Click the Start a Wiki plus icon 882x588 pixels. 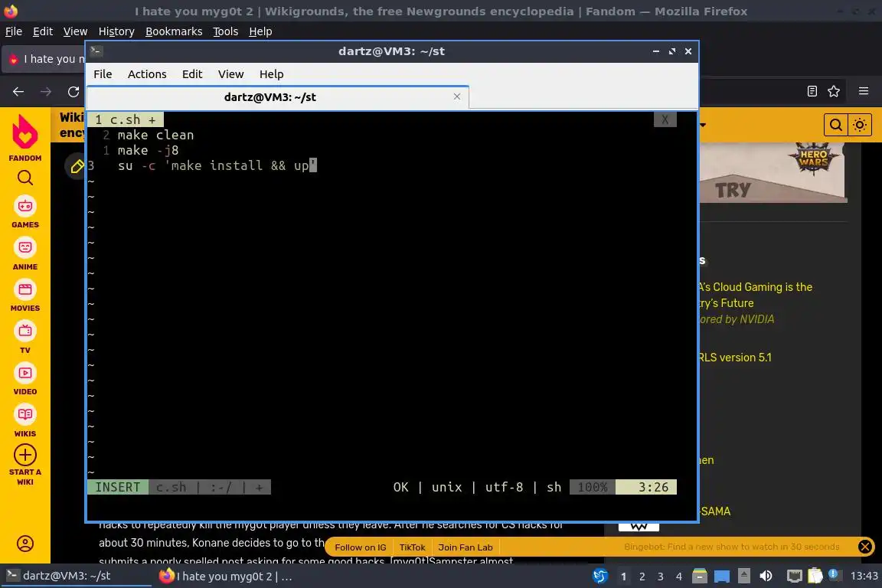(25, 455)
